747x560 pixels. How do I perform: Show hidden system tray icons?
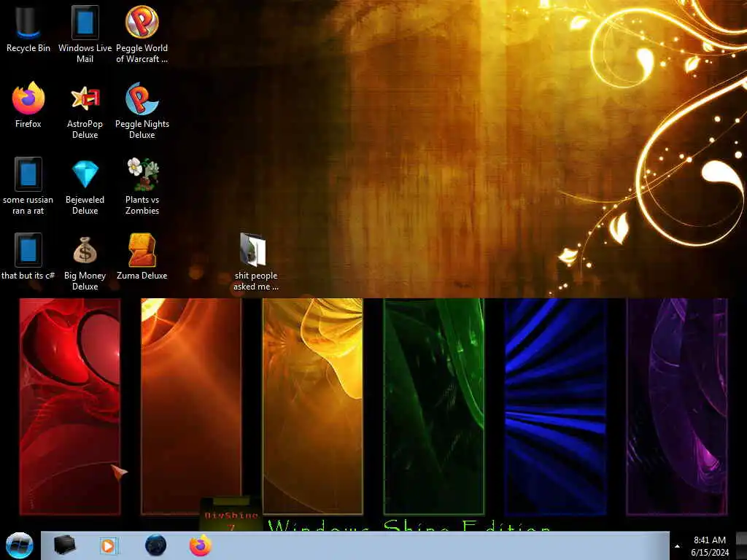pyautogui.click(x=677, y=546)
